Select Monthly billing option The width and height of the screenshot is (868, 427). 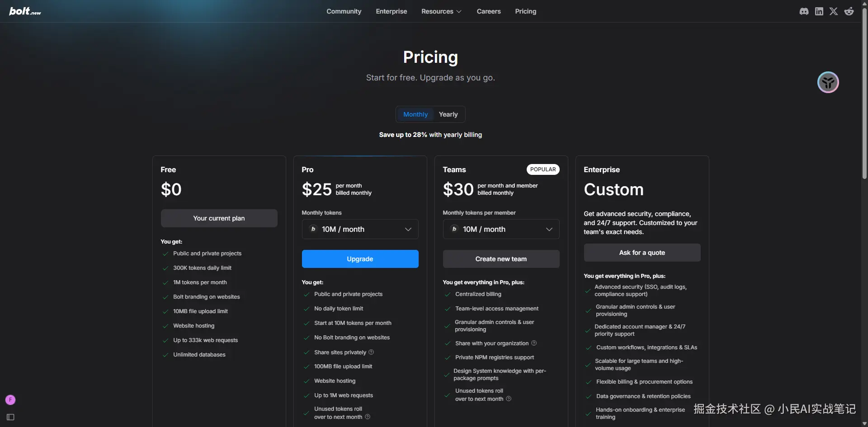(x=415, y=114)
